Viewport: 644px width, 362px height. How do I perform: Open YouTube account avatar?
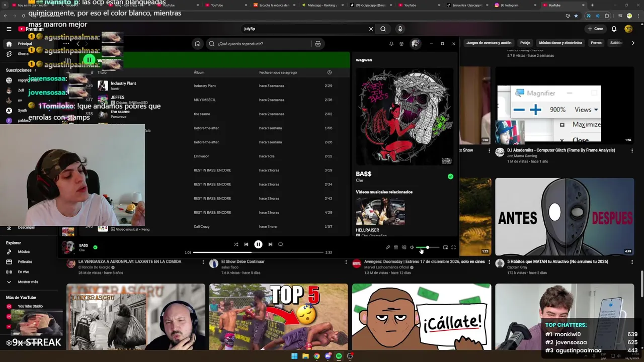pyautogui.click(x=628, y=29)
